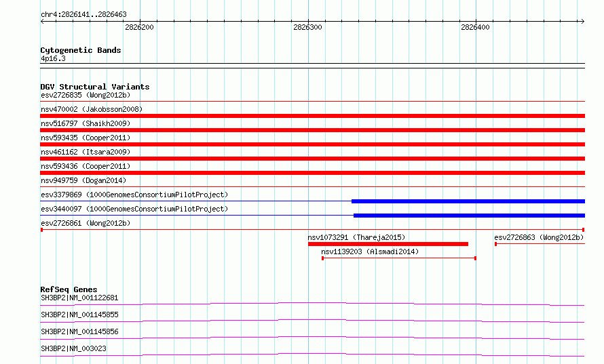Open transcript SH3BP2|NM_001145855
Viewport: 604px width, 364px height.
(79, 315)
